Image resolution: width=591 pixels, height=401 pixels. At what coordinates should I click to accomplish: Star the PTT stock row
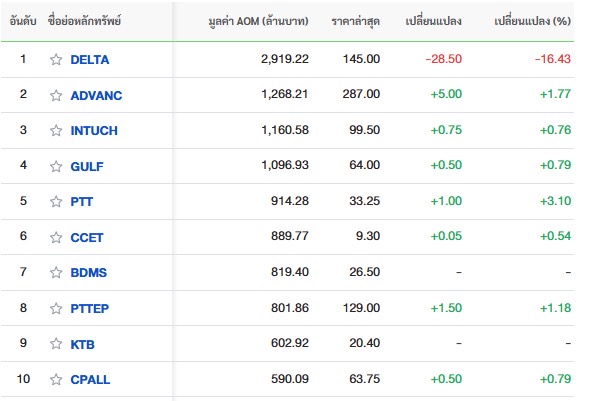(56, 201)
